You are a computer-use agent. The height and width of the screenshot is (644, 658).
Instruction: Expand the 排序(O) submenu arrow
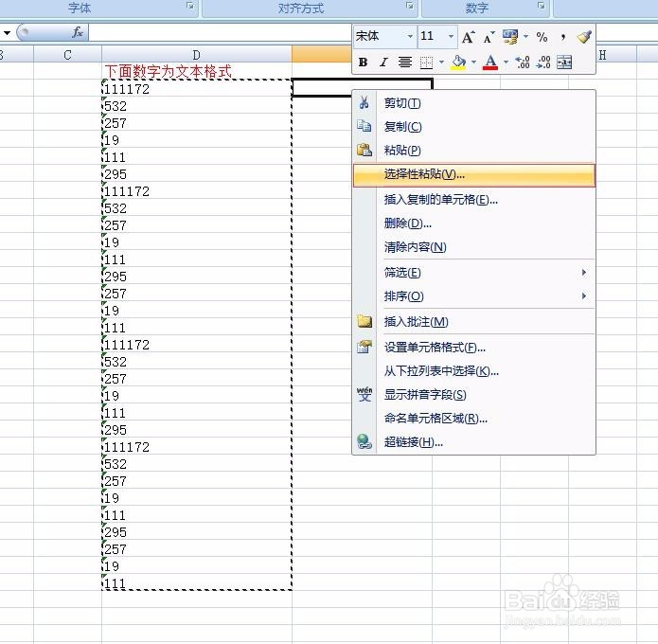584,296
